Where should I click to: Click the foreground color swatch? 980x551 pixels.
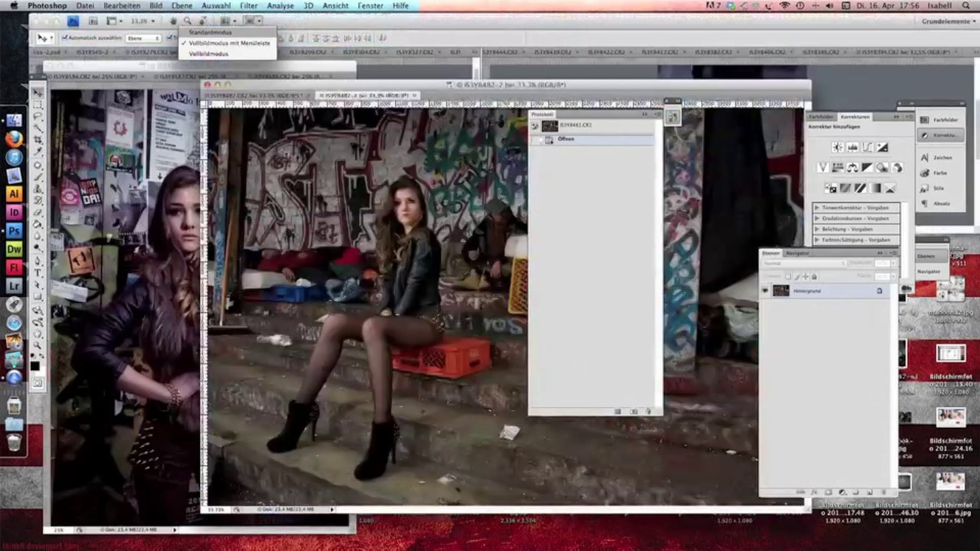pos(35,366)
